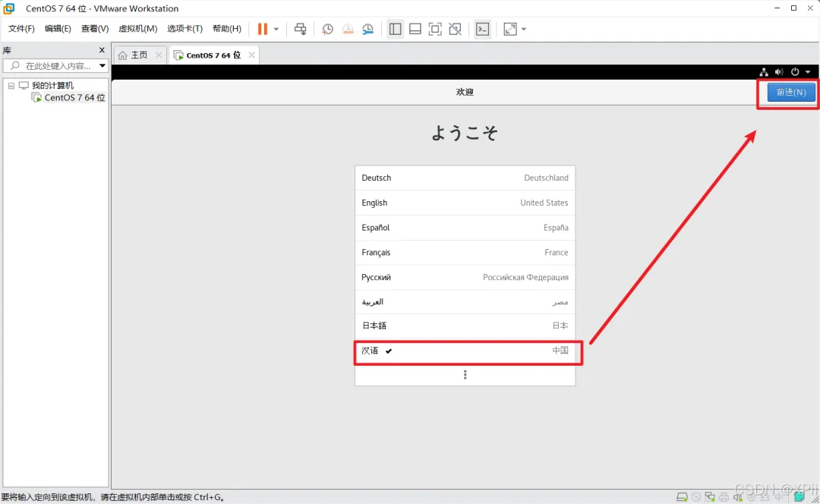Click the CD/DVD drive status icon
This screenshot has height=504, width=820.
(x=696, y=497)
